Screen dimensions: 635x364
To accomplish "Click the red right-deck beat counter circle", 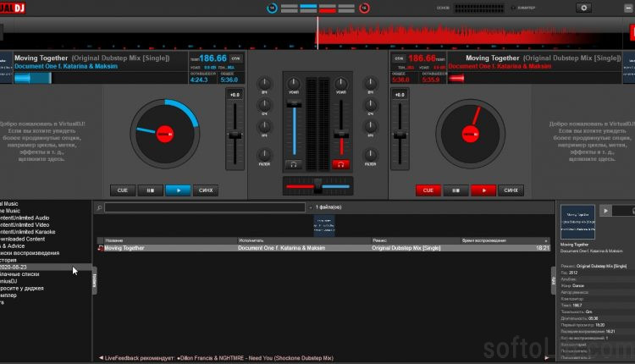I will (x=364, y=8).
